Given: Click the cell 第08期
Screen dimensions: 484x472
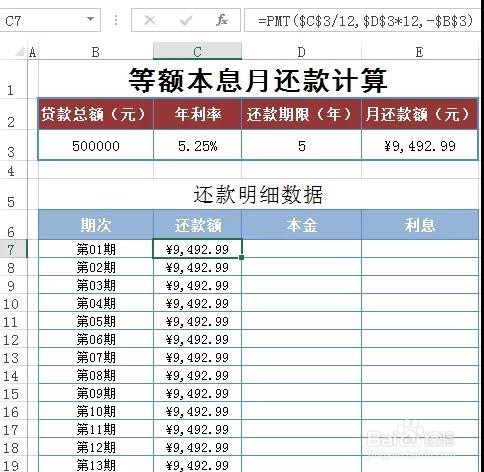Looking at the screenshot, I should point(96,375).
